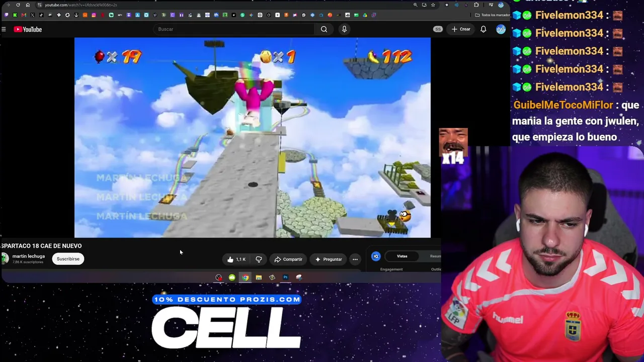Reload the page in the browser
This screenshot has height=362, width=644.
point(18,5)
